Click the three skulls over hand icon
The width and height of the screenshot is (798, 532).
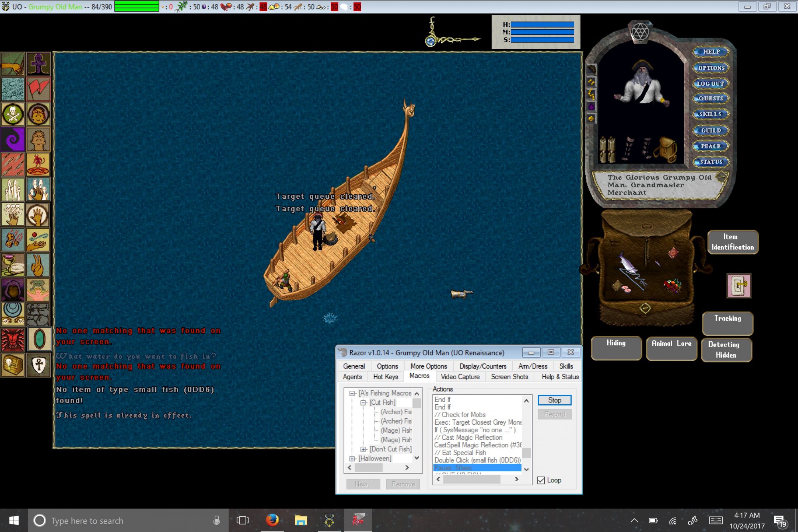(x=13, y=215)
